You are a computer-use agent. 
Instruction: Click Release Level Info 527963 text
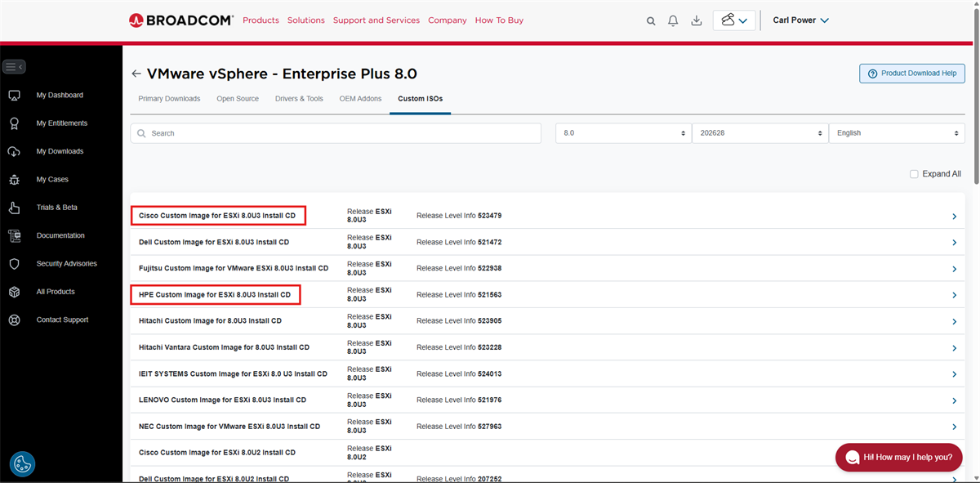(459, 427)
